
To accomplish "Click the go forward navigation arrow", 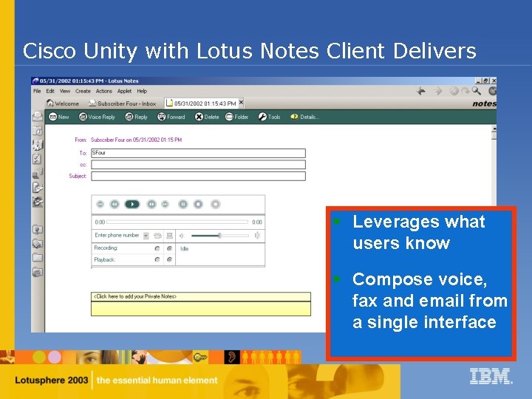I will [x=438, y=91].
